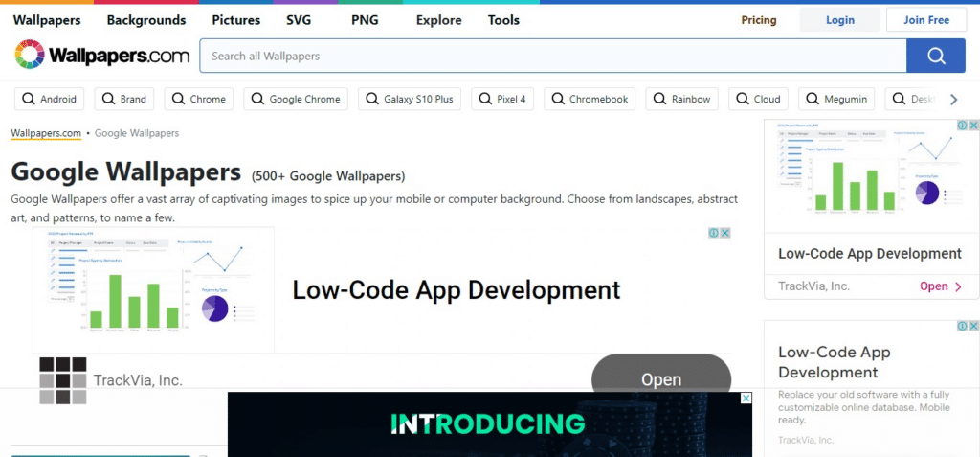Image resolution: width=980 pixels, height=457 pixels.
Task: Close the INTRODUCING bottom banner ad
Action: (x=746, y=399)
